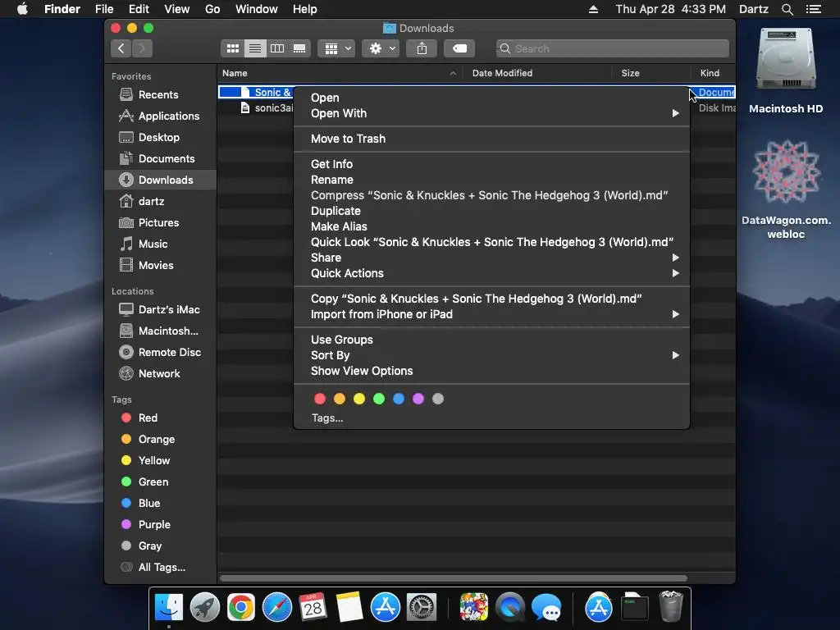Viewport: 840px width, 630px height.
Task: Switch Finder to icon view
Action: click(232, 48)
